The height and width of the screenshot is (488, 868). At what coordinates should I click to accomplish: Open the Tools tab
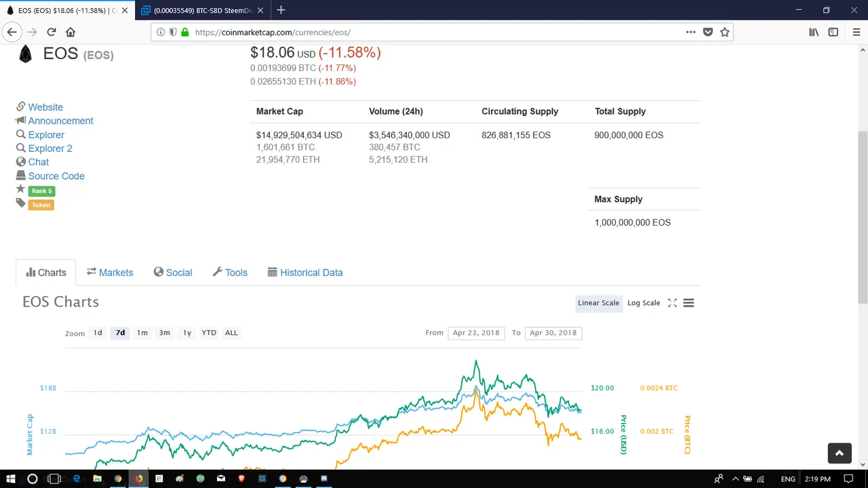click(x=230, y=272)
